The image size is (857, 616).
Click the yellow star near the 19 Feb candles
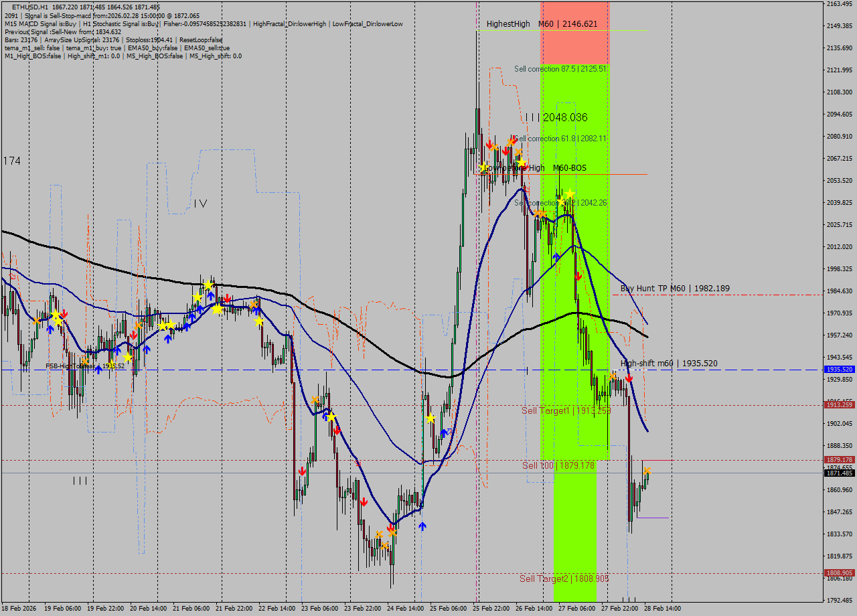click(x=56, y=315)
